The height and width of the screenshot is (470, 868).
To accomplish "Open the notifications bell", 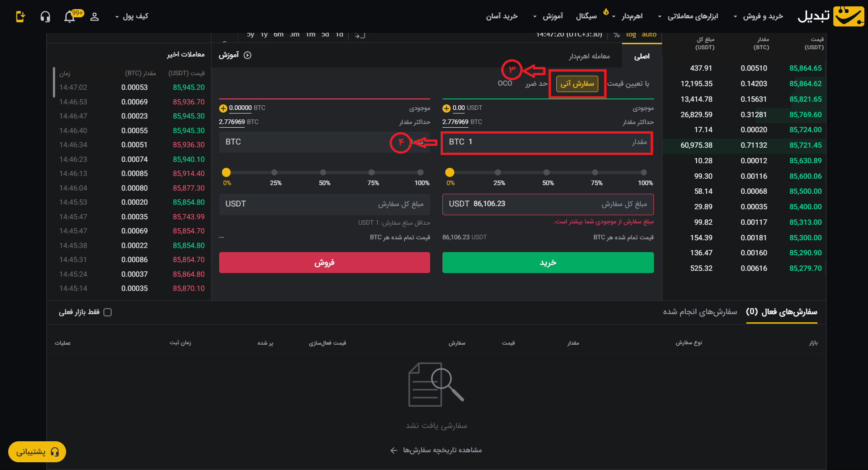I will tap(70, 17).
